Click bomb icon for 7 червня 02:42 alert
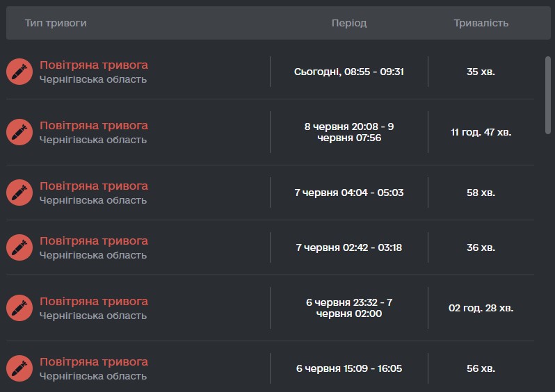555x392 pixels. point(19,247)
